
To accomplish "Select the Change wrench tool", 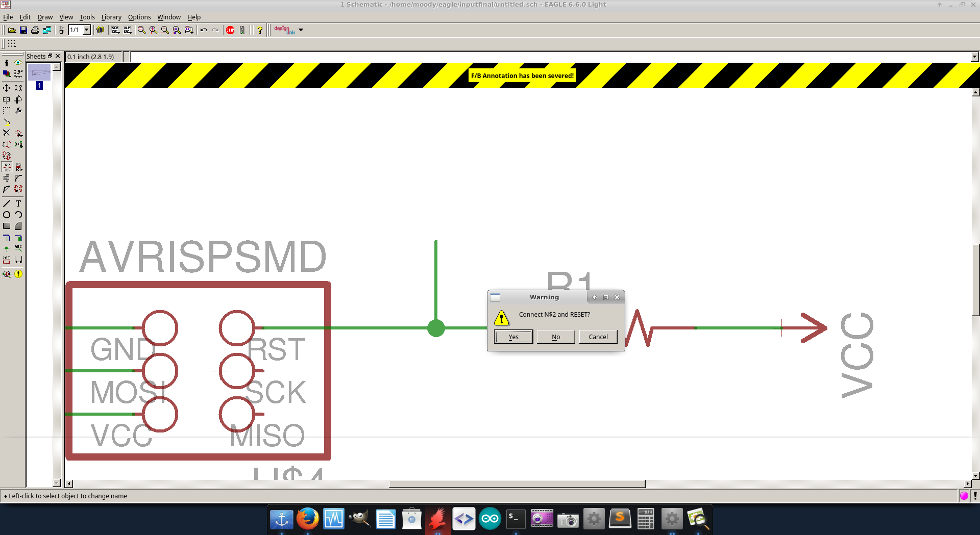I will click(x=18, y=111).
